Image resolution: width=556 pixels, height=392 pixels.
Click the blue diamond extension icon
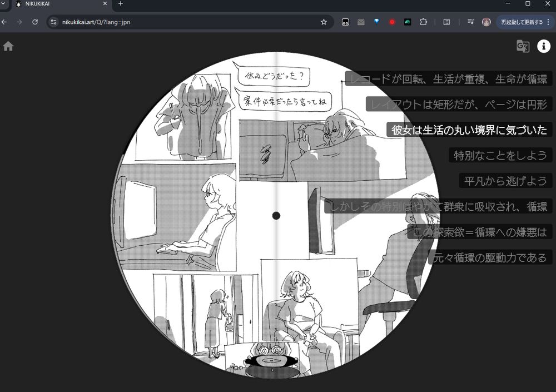[x=376, y=22]
